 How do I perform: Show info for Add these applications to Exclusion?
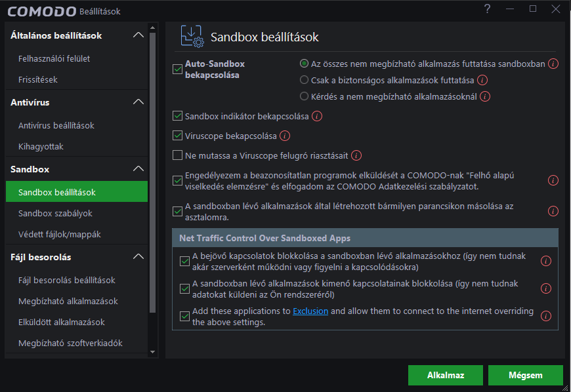tap(546, 317)
